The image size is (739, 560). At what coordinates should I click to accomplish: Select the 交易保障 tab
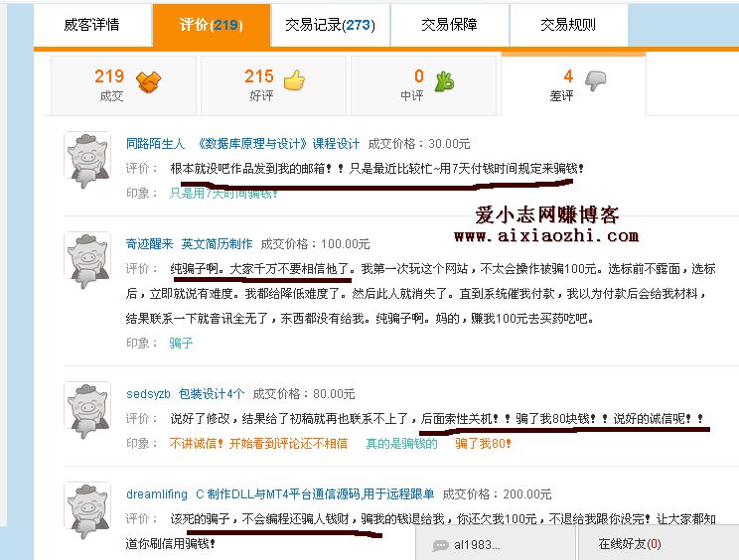click(x=450, y=25)
